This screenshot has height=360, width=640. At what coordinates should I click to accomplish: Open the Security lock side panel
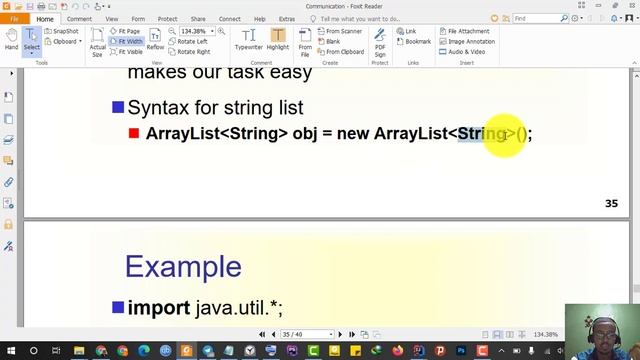9,224
